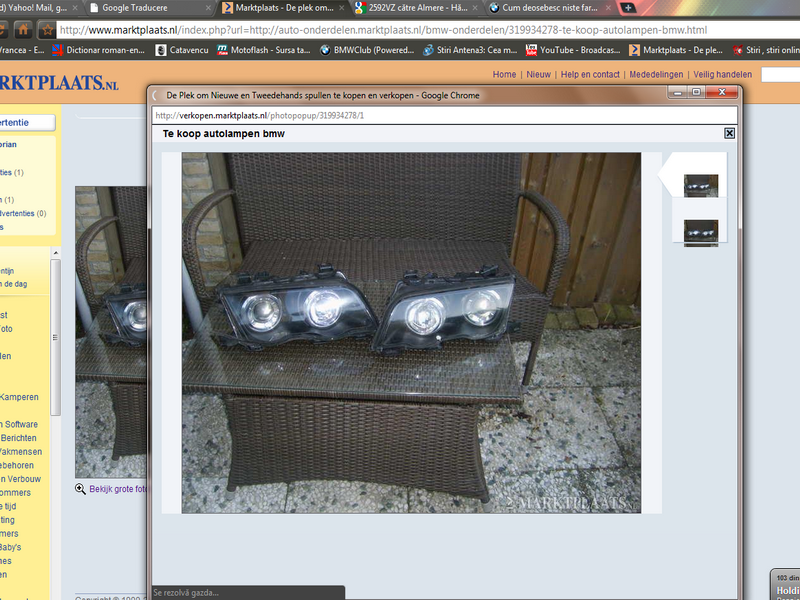Click the magnifier icon next to Bekijk grote foto

81,489
